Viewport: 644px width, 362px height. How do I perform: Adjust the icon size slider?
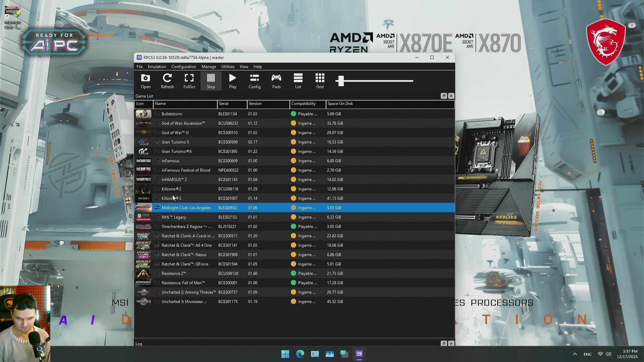click(341, 81)
